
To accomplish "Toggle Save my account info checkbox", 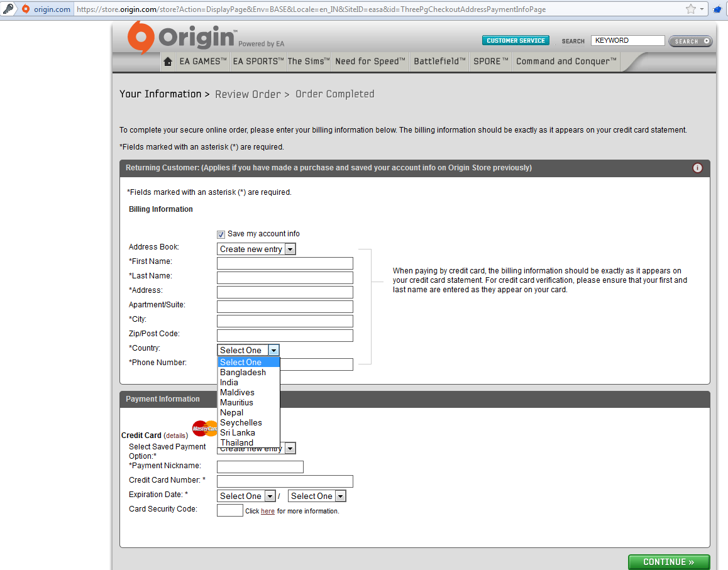I will [221, 234].
